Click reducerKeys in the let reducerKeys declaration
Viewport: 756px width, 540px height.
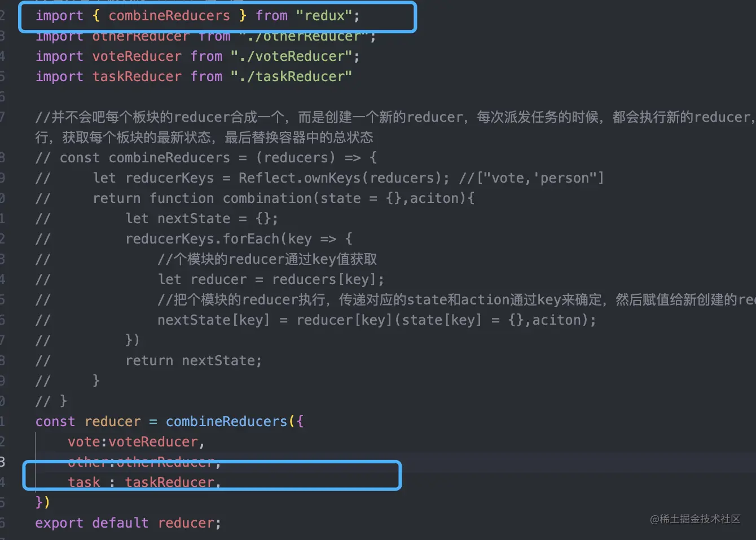pyautogui.click(x=170, y=178)
